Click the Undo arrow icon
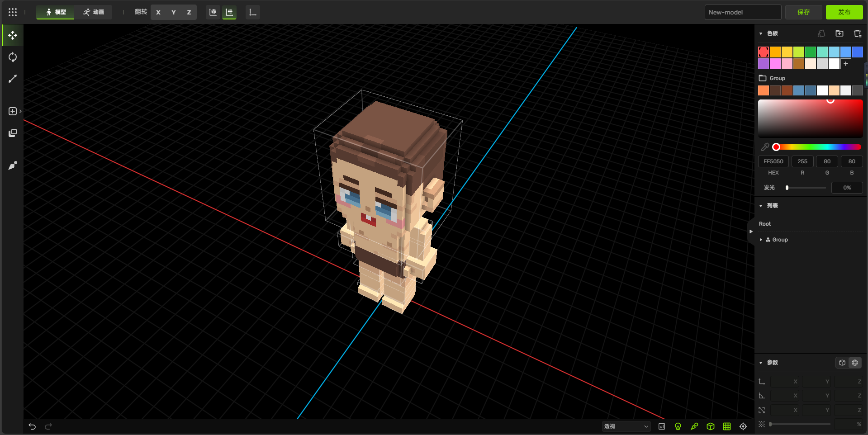868x435 pixels. [x=32, y=426]
